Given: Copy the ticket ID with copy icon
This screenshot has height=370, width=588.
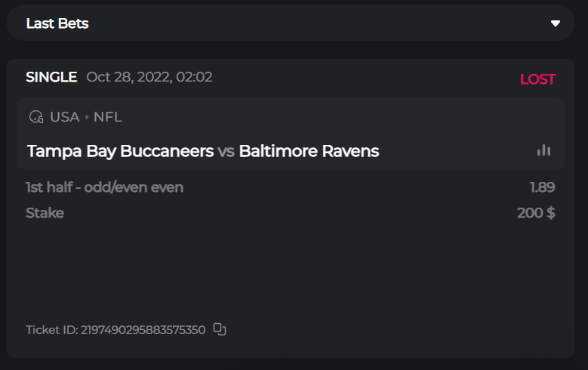Looking at the screenshot, I should pyautogui.click(x=220, y=329).
